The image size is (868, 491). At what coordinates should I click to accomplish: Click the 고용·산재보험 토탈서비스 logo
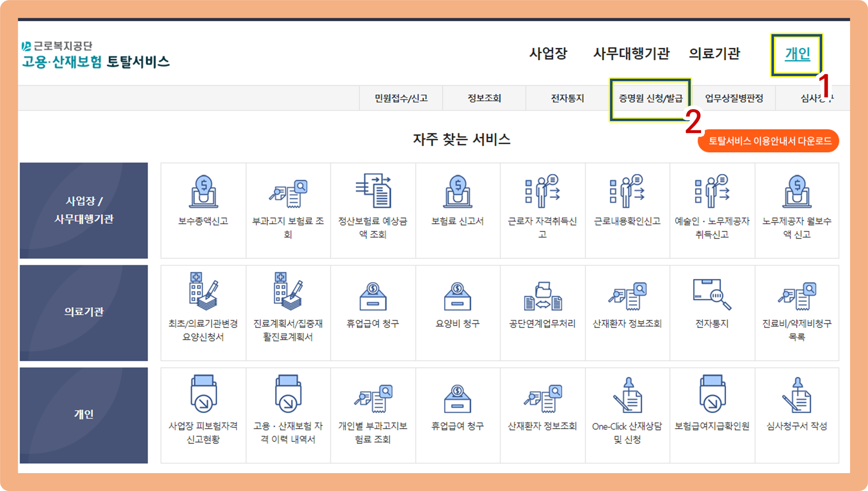(96, 62)
